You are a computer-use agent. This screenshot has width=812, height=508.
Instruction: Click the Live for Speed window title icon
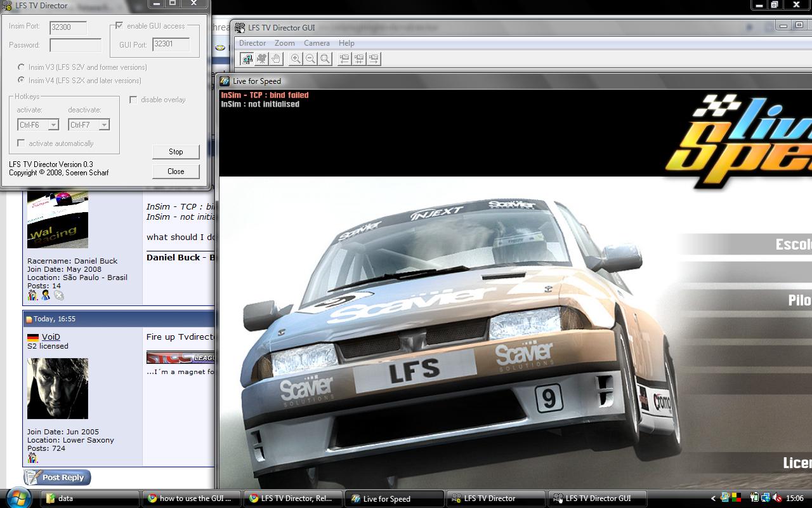point(225,81)
